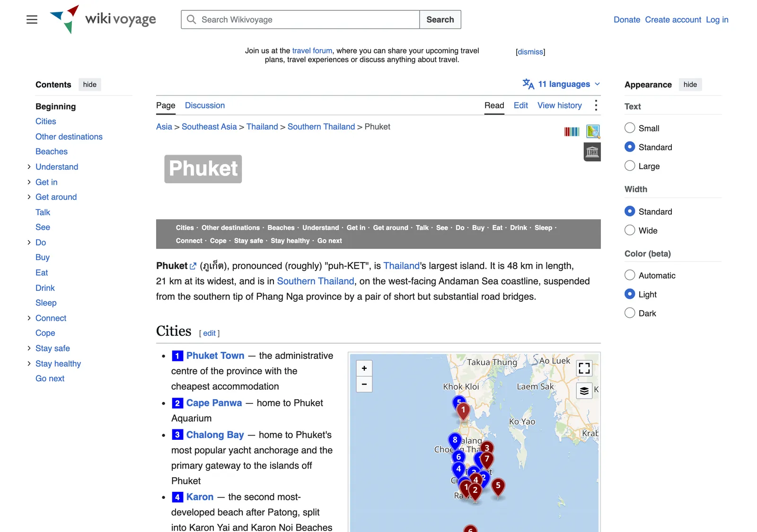Viewport: 757px width, 532px height.
Task: Click dark red map marker 5
Action: click(x=498, y=487)
